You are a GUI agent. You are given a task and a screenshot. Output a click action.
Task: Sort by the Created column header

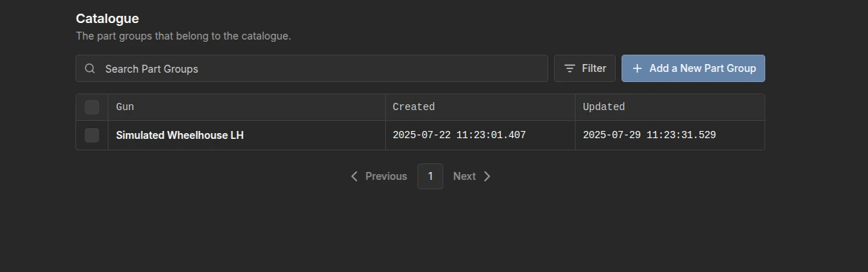click(414, 107)
